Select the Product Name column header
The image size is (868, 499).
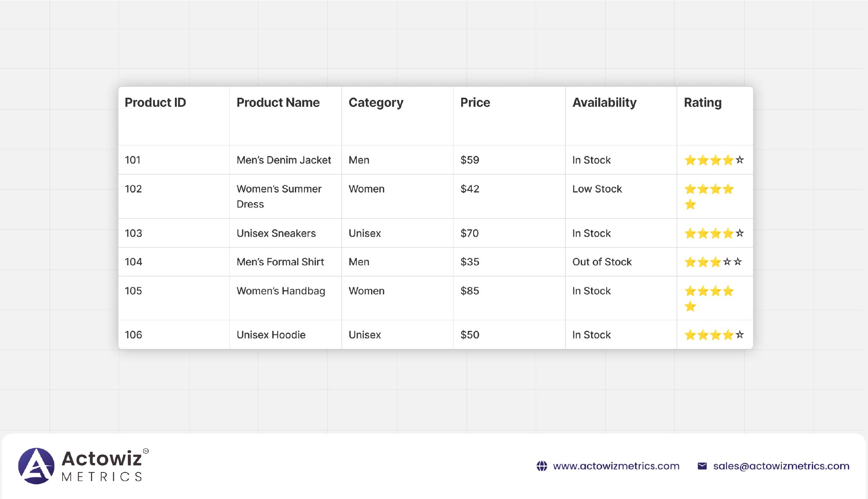pos(278,102)
